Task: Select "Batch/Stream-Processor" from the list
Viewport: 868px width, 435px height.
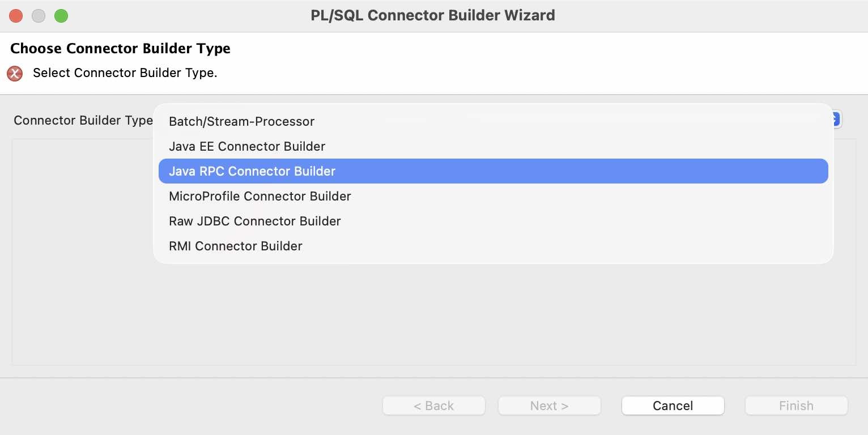Action: point(241,121)
